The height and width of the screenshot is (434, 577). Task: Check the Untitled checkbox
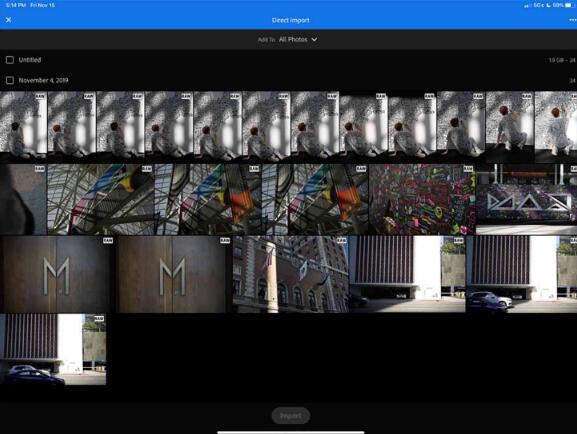click(x=10, y=60)
